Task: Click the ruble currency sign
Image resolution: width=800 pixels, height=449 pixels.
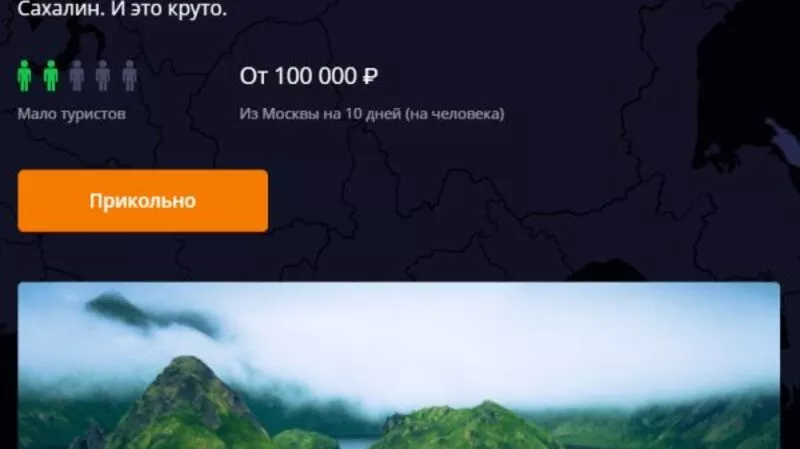Action: point(370,77)
